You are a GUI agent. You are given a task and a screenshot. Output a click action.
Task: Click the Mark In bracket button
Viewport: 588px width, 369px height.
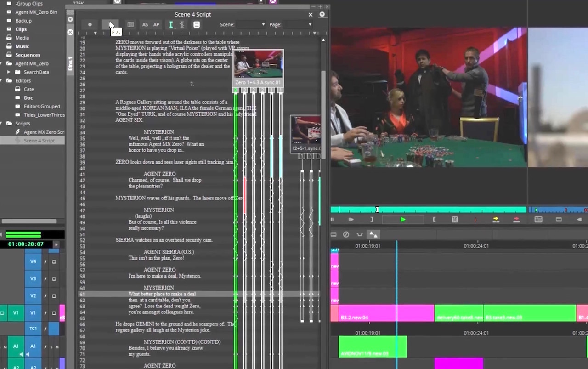(434, 220)
